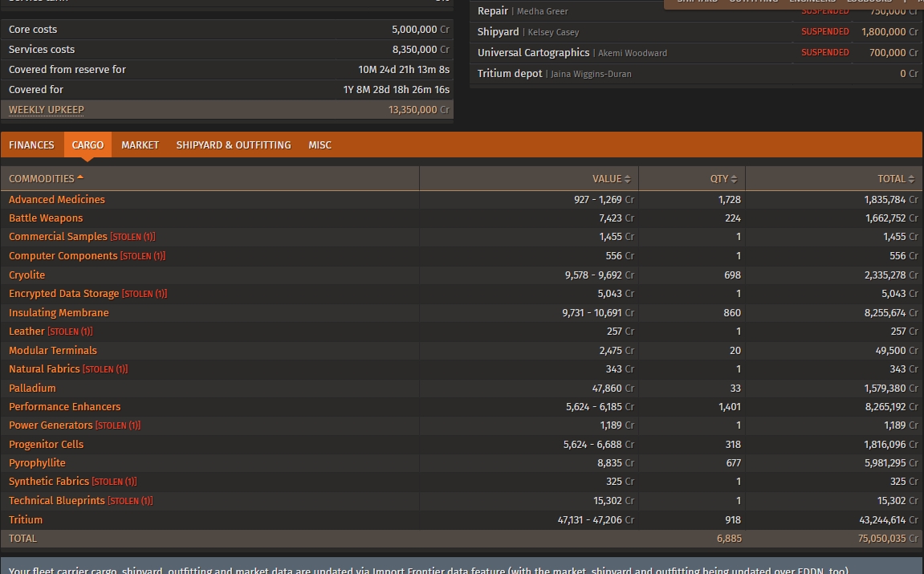
Task: Open Tritium commodity link
Action: point(26,519)
